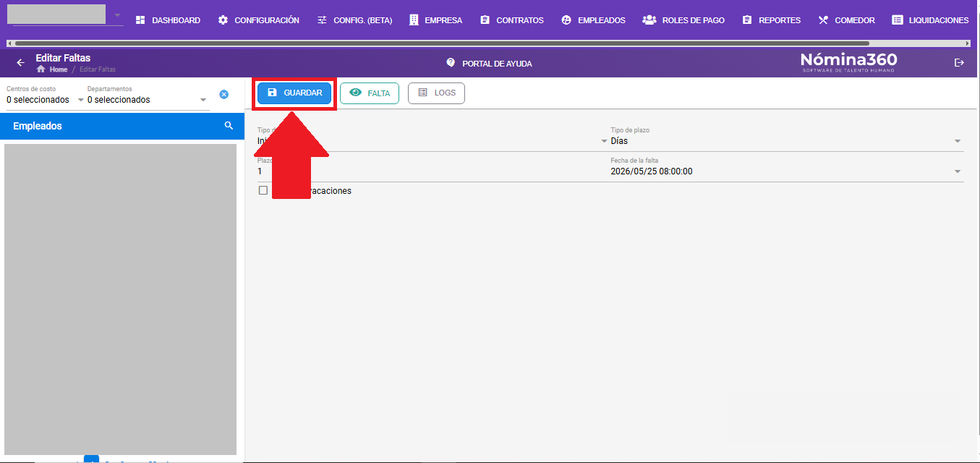Open the Empleados menu
The image size is (980, 463).
(593, 20)
